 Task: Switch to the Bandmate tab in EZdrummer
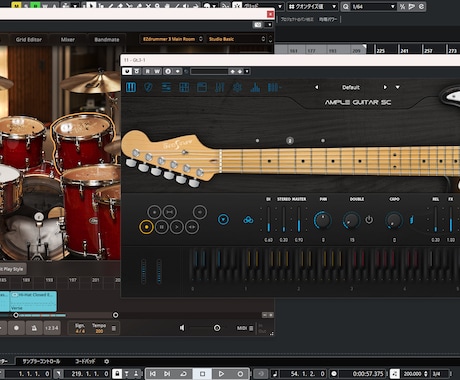[107, 39]
